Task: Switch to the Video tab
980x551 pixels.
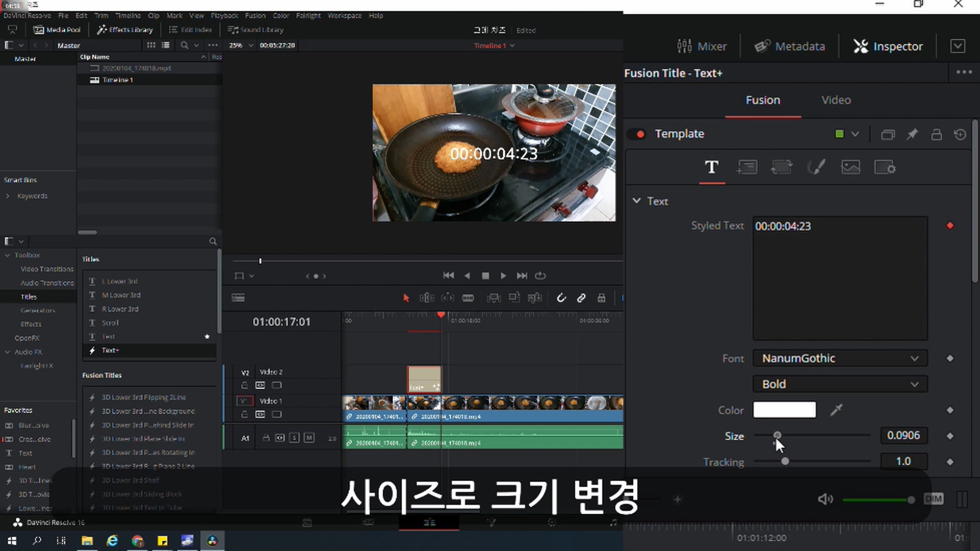Action: (x=836, y=101)
